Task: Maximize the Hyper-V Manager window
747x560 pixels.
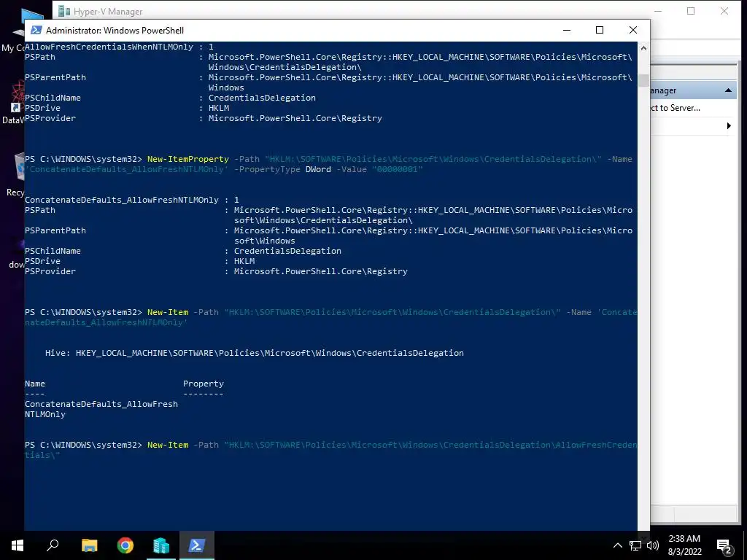Action: (691, 11)
